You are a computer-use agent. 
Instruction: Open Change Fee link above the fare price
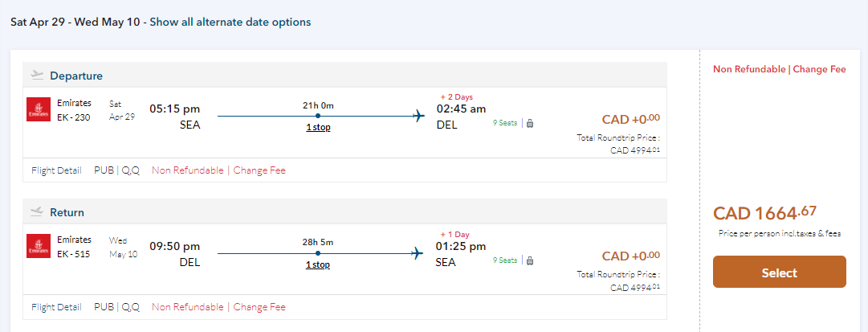tap(819, 69)
